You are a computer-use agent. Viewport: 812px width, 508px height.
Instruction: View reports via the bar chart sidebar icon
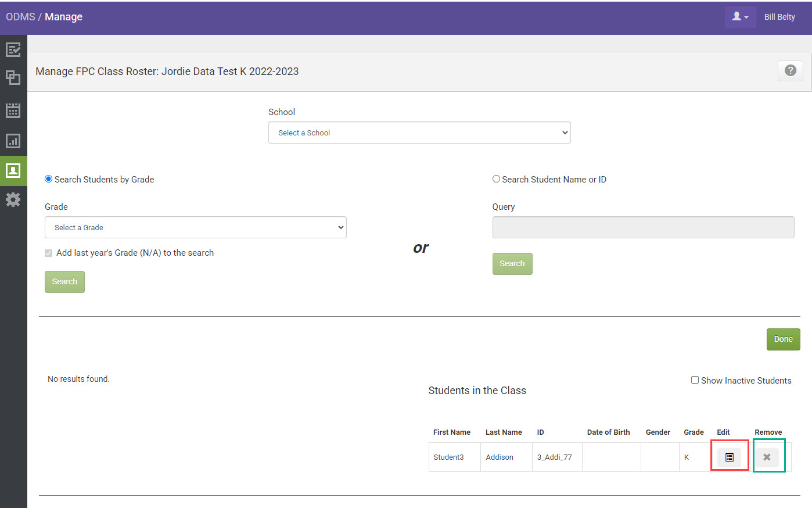tap(13, 141)
